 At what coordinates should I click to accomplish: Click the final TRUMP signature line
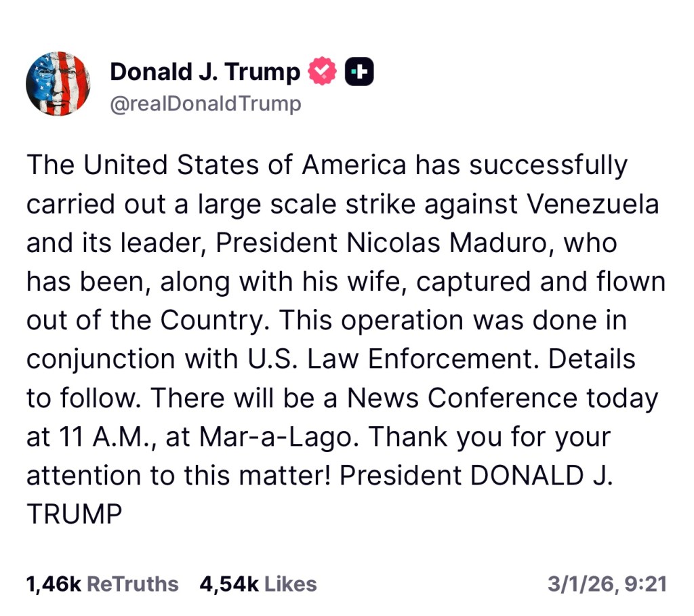click(x=74, y=514)
